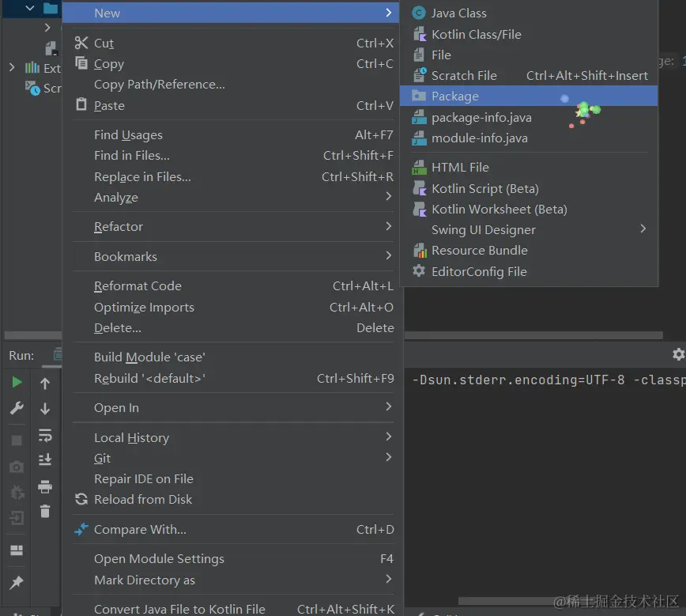Image resolution: width=686 pixels, height=616 pixels.
Task: Click the Paste clipboard icon
Action: 81,104
